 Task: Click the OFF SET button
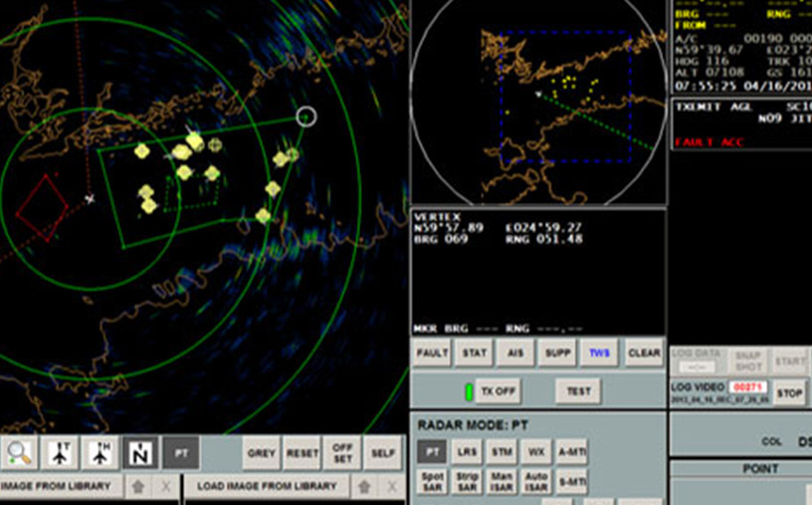(342, 453)
